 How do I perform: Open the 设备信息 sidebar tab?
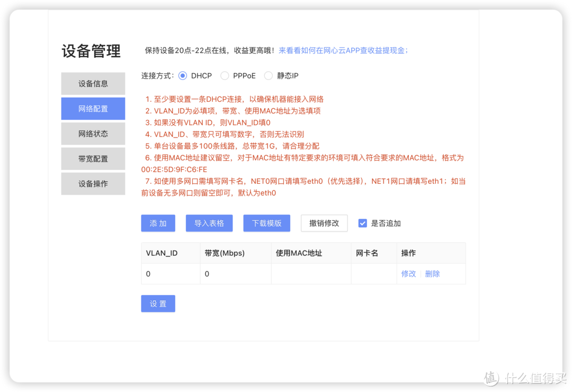(x=93, y=84)
